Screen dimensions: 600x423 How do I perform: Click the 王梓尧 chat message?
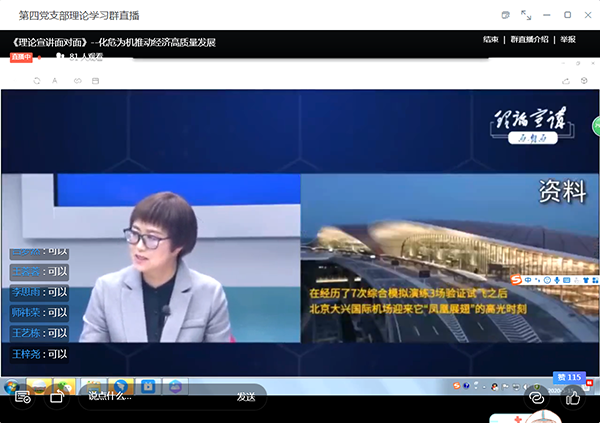(x=39, y=354)
